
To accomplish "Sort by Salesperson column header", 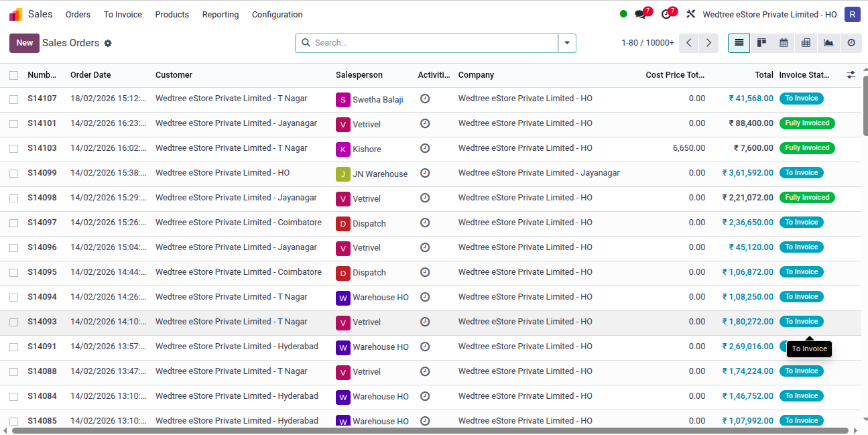I will 359,75.
